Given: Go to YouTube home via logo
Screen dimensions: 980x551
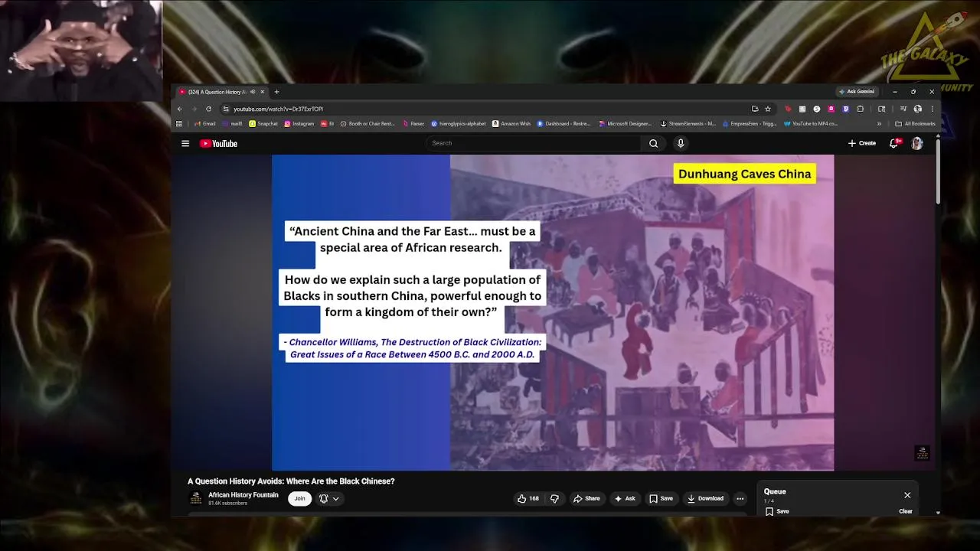Looking at the screenshot, I should coord(218,143).
